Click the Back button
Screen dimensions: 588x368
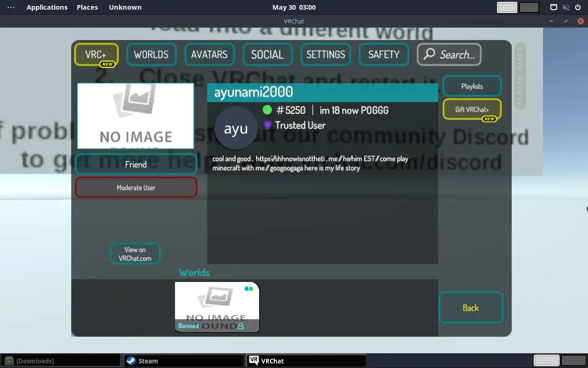(470, 308)
